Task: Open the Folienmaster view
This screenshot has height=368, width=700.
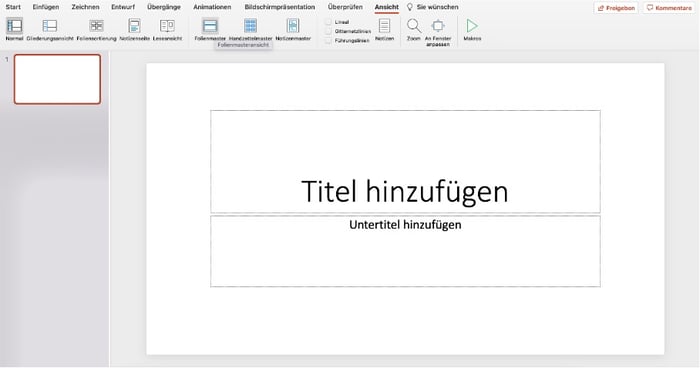Action: [210, 29]
